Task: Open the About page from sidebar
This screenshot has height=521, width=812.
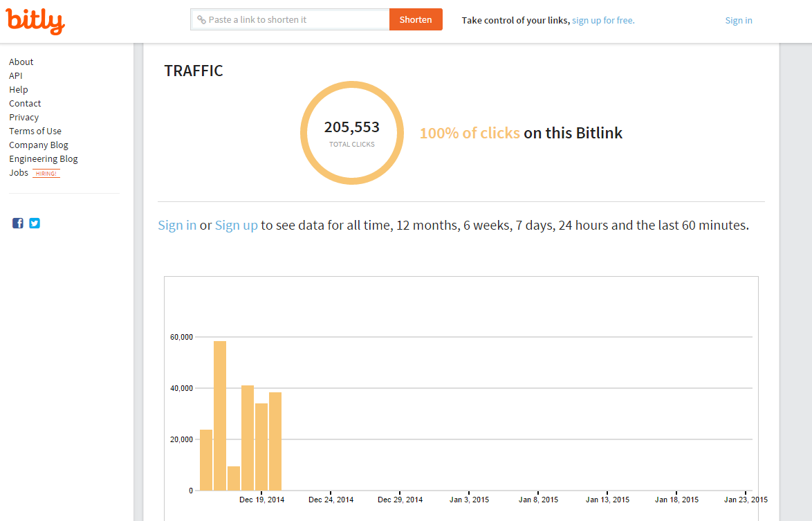Action: coord(21,62)
